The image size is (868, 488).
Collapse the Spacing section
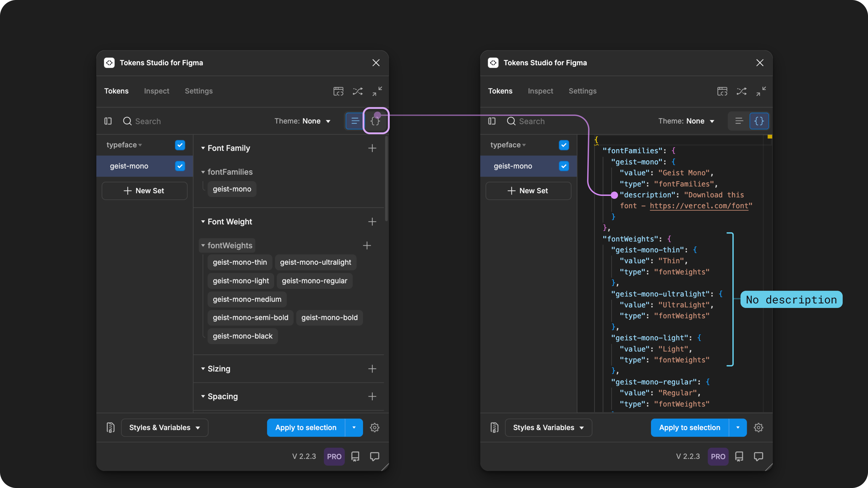click(203, 396)
